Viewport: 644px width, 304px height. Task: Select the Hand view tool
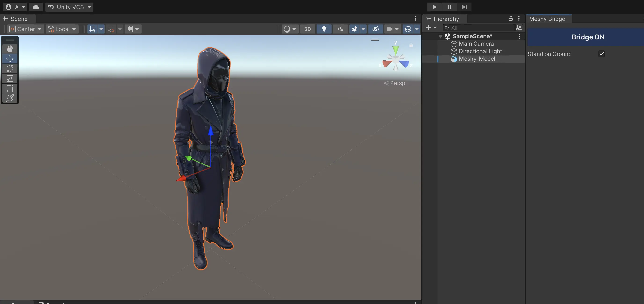(x=10, y=48)
